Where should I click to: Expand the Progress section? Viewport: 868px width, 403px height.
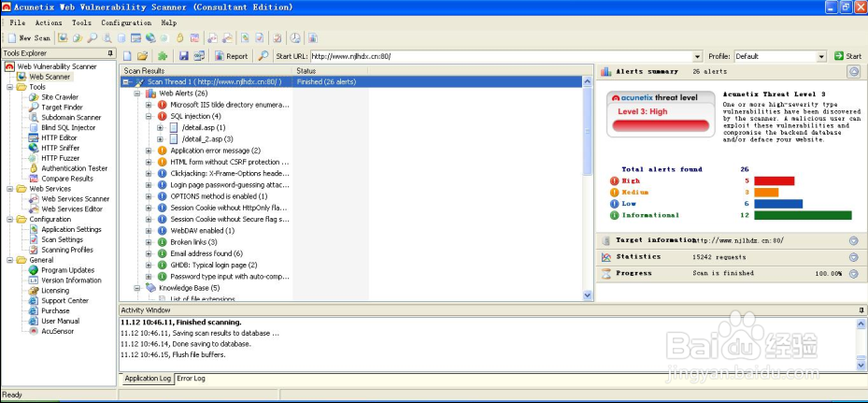(853, 274)
